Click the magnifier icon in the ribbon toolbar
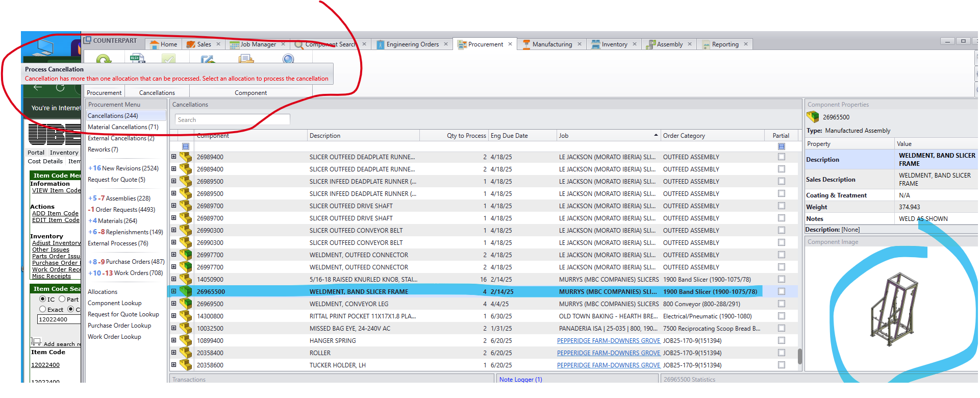980x398 pixels. tap(288, 59)
